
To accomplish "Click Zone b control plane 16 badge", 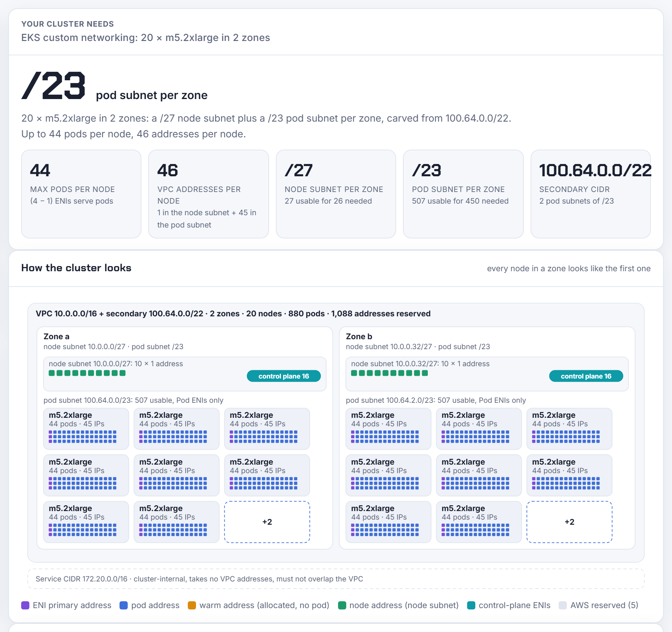I will tap(586, 376).
